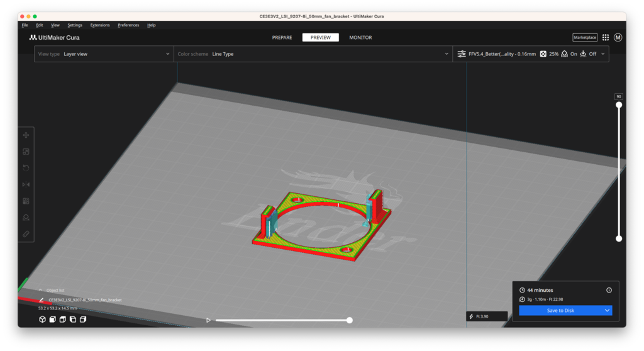Click the FFV5.4_Better profile name text
The image size is (644, 351).
[x=502, y=54]
